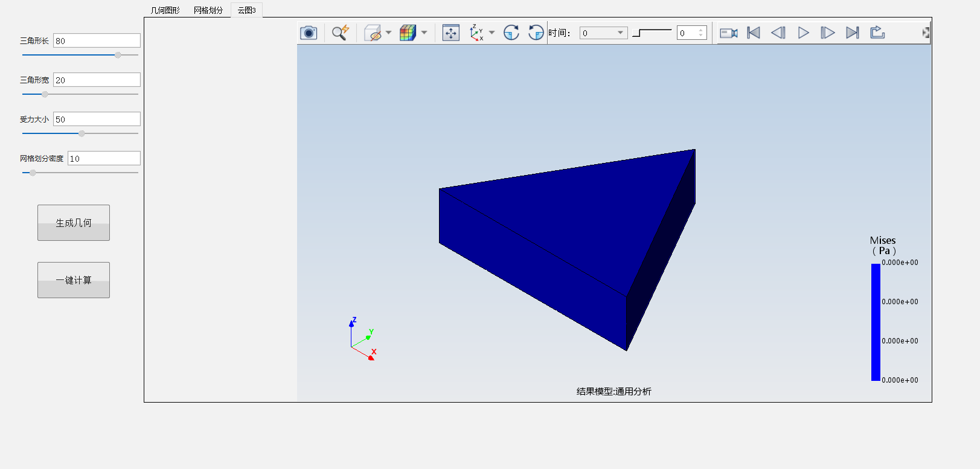Image resolution: width=980 pixels, height=469 pixels.
Task: Open the box display options arrow
Action: click(x=388, y=33)
